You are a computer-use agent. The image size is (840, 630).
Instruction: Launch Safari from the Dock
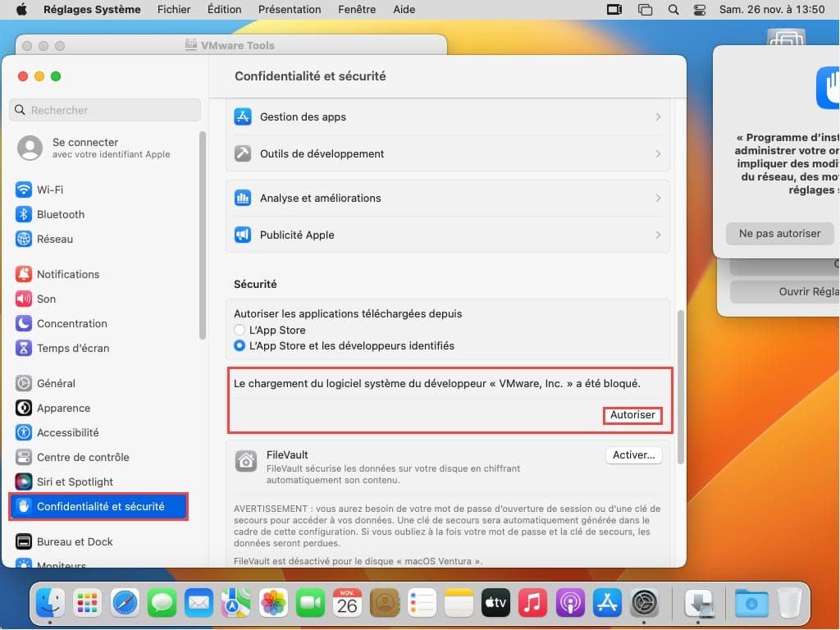[125, 603]
